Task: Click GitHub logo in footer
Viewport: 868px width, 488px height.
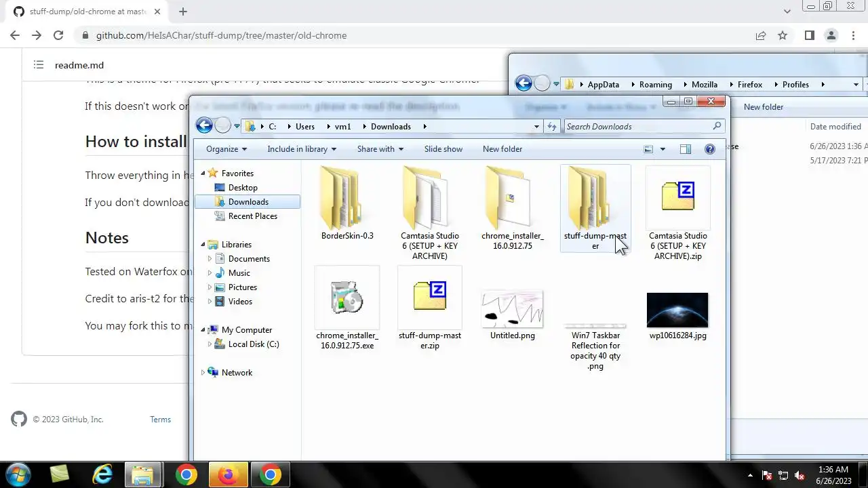Action: point(19,419)
